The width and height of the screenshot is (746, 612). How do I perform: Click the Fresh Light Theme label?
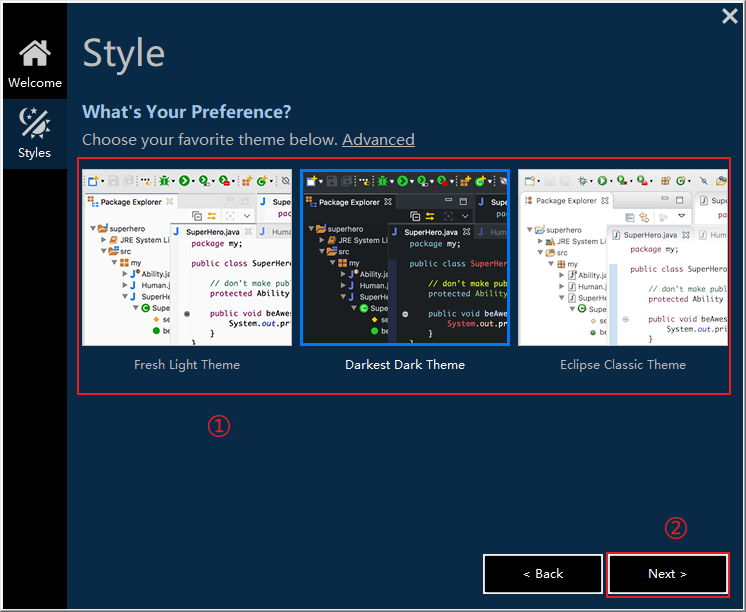tap(187, 365)
